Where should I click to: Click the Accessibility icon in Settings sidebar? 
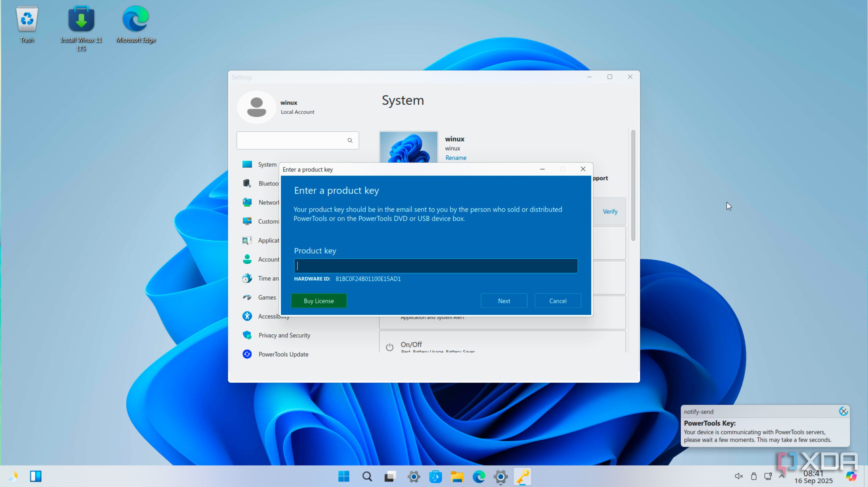(247, 316)
